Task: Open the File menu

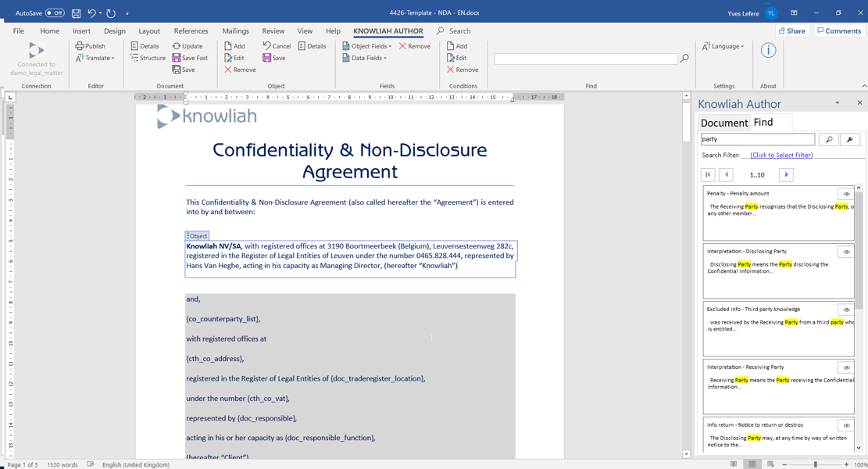Action: 18,31
